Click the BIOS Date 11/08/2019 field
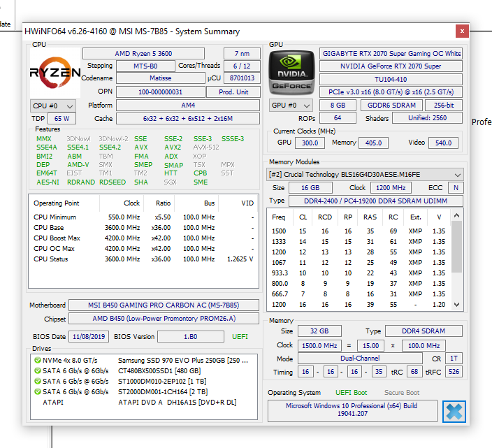492x448 pixels. [89, 337]
